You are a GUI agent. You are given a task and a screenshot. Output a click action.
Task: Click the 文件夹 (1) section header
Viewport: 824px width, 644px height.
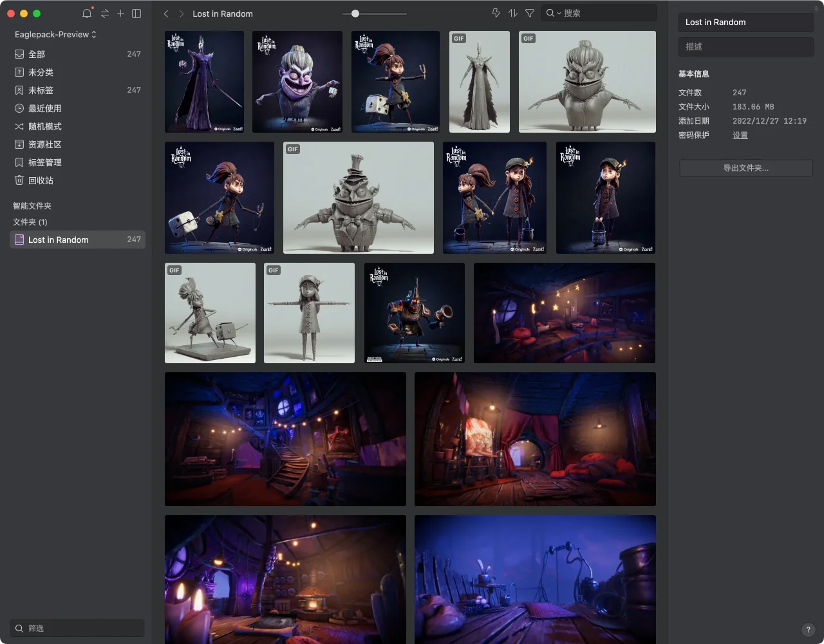pyautogui.click(x=30, y=222)
